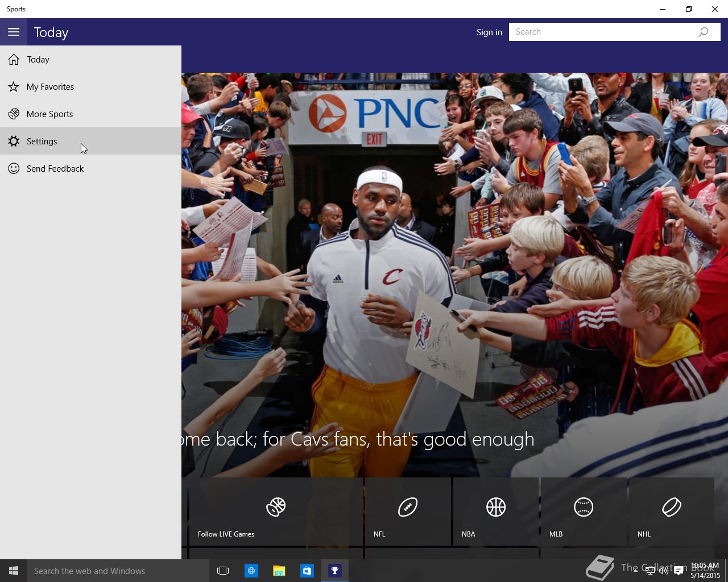Choose Send Feedback in the sidebar

pos(90,168)
